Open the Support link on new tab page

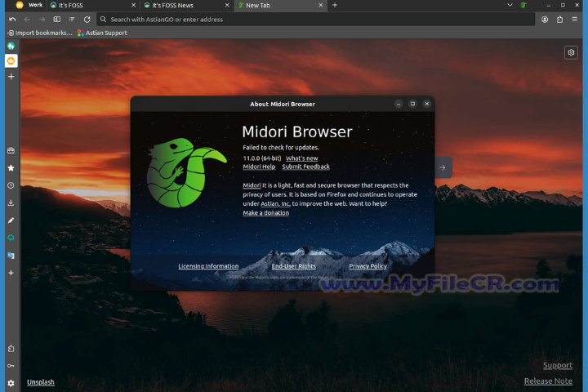pyautogui.click(x=558, y=365)
